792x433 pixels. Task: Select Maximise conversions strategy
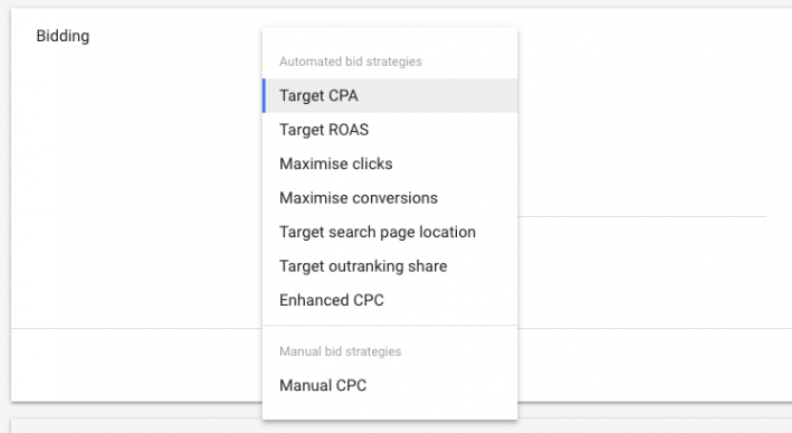click(x=358, y=198)
